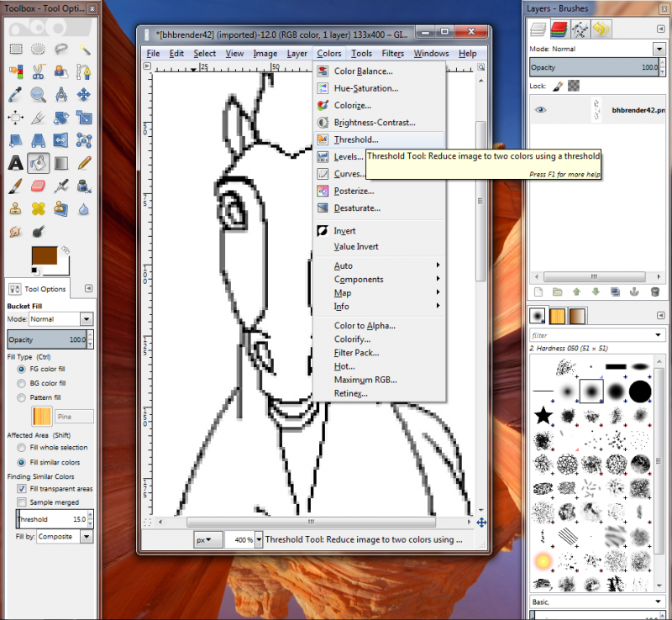Screen dimensions: 672x620
Task: Select BG color fill radio button
Action: click(x=21, y=383)
